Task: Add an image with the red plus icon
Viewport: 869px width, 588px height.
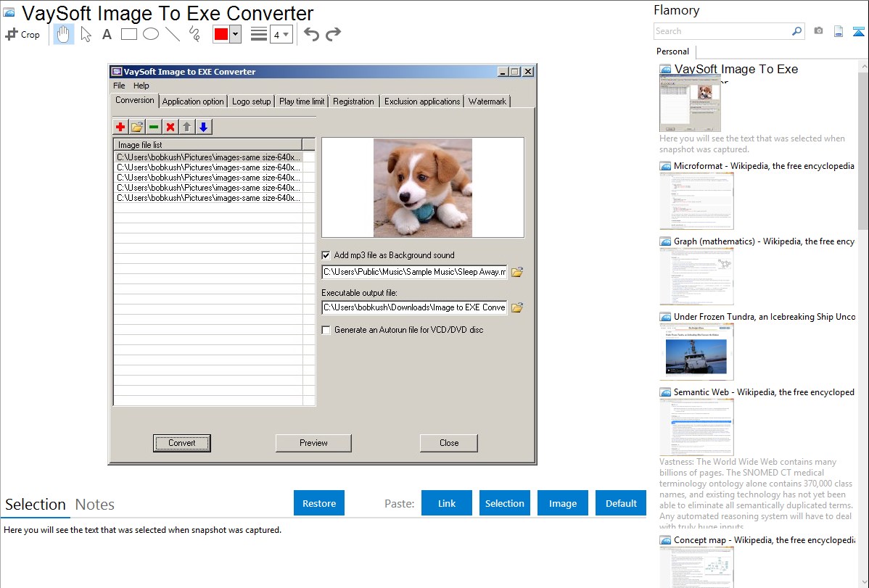Action: [120, 127]
